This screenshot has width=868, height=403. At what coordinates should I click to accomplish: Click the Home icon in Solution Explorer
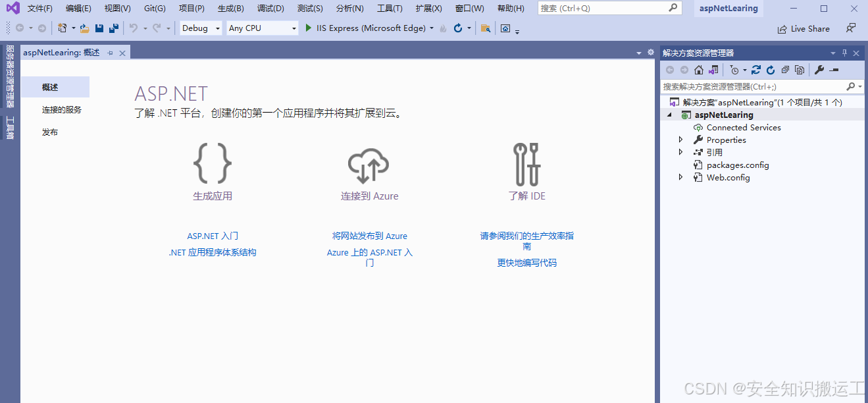(x=699, y=70)
